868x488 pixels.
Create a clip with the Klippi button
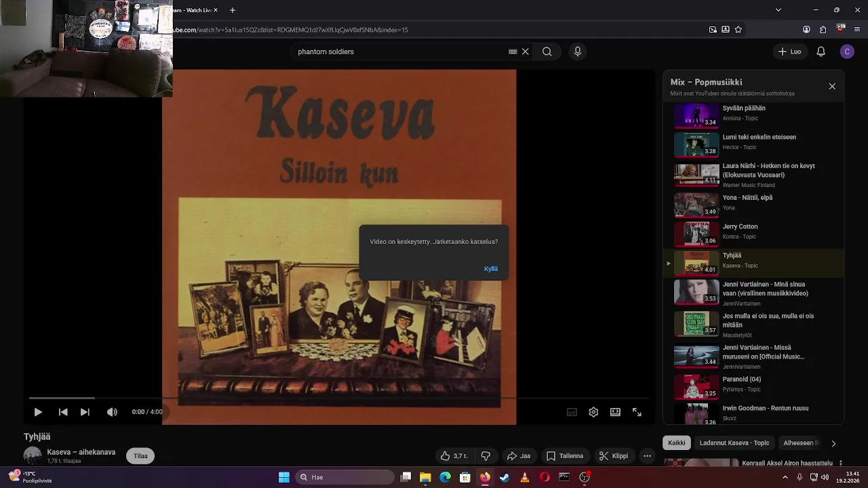point(614,456)
